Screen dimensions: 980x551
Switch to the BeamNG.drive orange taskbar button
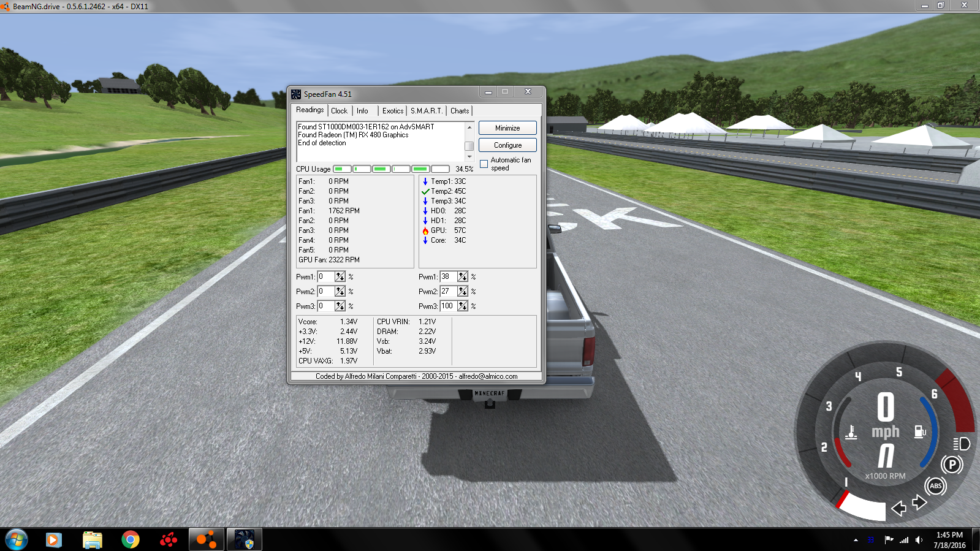click(x=207, y=539)
